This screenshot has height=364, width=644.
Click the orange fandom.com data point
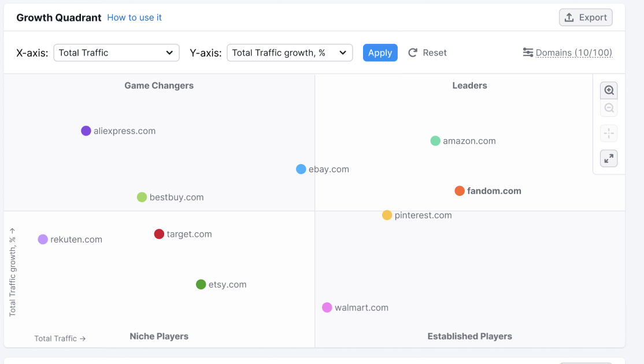tap(460, 191)
